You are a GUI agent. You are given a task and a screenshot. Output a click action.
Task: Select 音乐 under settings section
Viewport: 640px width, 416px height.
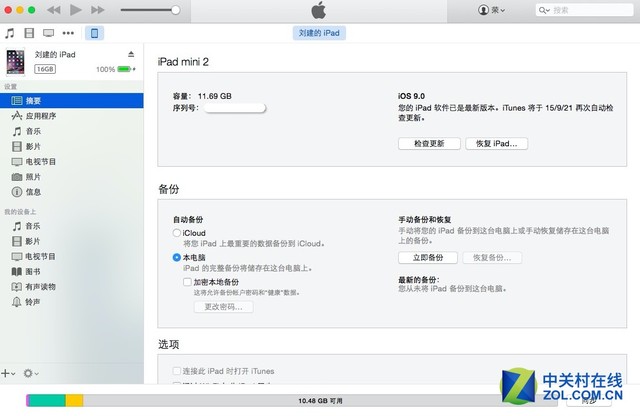[71, 131]
